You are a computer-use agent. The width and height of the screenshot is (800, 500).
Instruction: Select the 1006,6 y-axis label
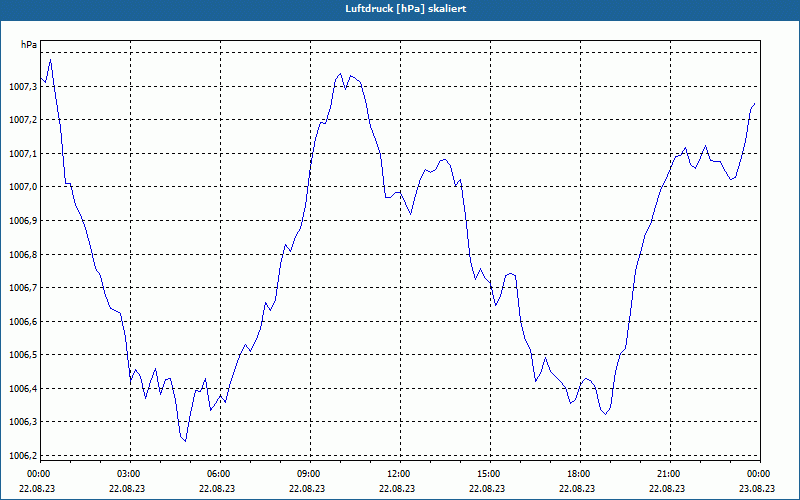(x=23, y=321)
